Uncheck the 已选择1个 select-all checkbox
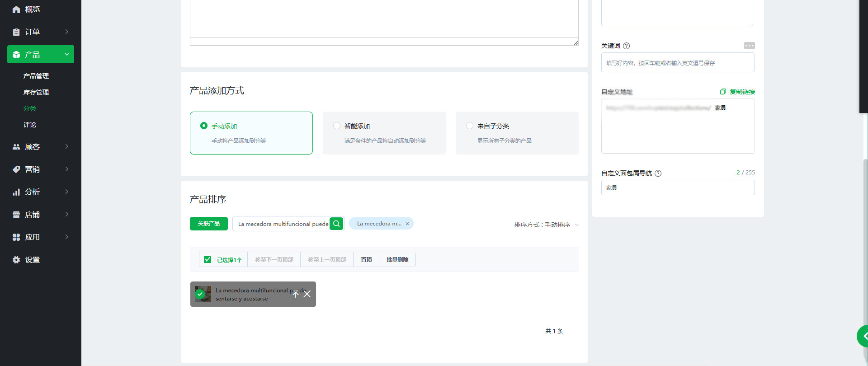The width and height of the screenshot is (868, 366). 208,259
